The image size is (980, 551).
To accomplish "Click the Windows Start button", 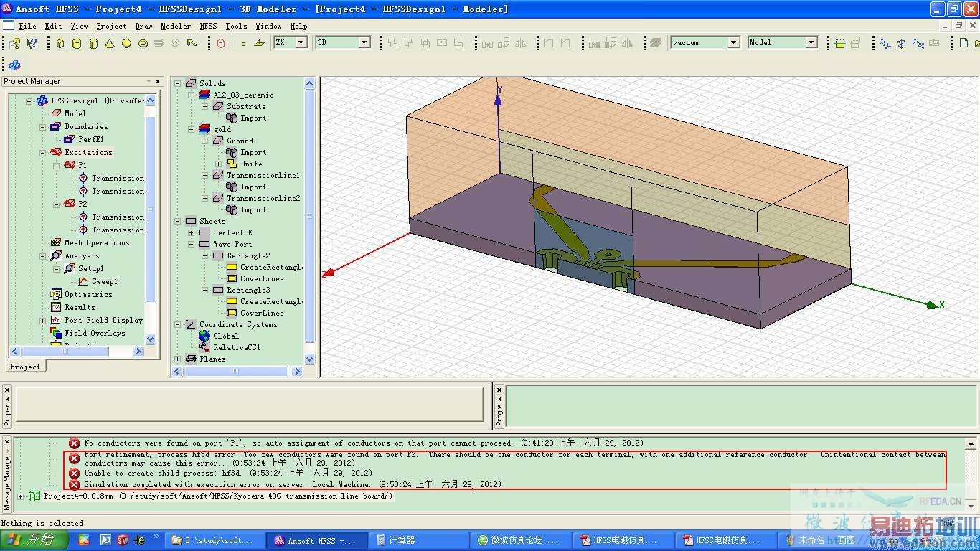I will point(32,540).
